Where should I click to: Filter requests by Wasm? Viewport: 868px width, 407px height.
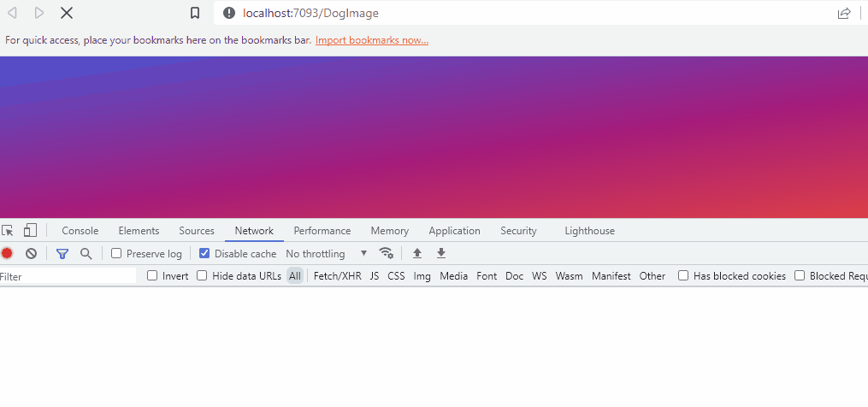point(569,276)
